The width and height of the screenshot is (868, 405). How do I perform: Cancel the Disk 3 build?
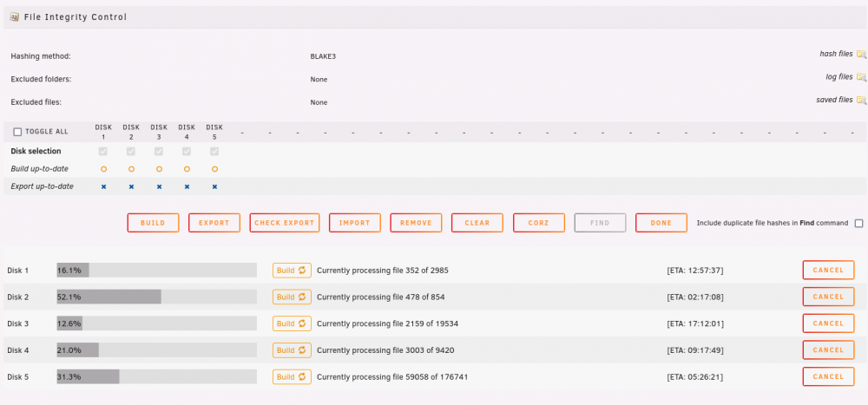click(829, 323)
